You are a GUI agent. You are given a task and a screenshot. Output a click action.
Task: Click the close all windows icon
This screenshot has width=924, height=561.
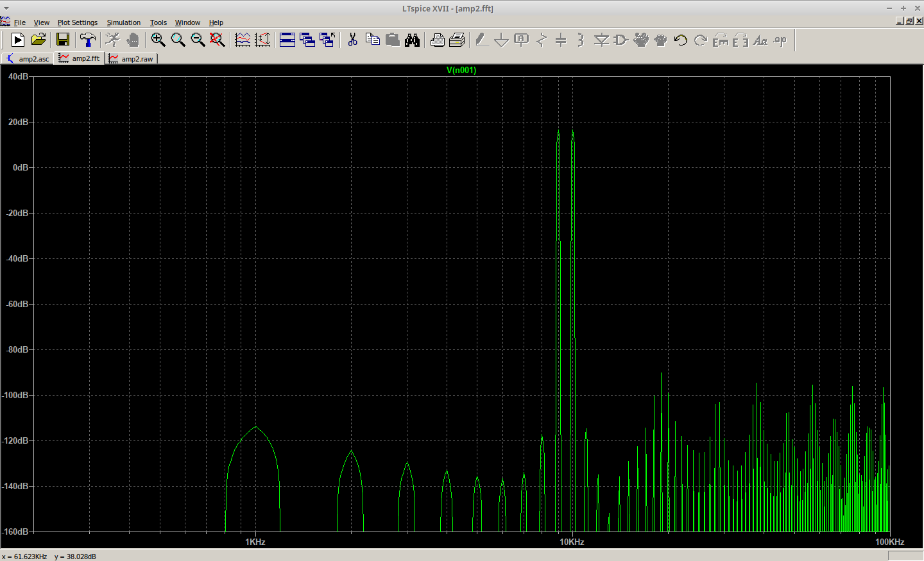tap(327, 40)
